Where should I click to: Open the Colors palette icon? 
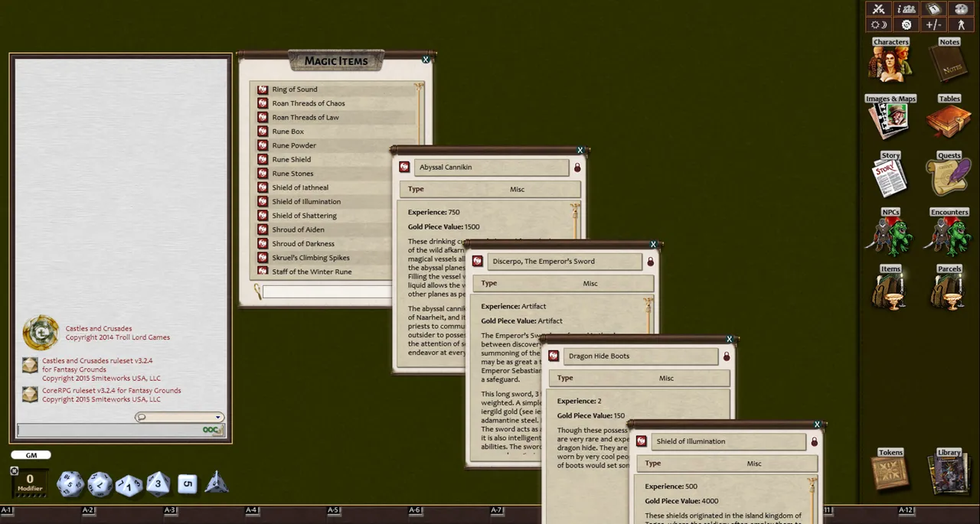tap(961, 9)
